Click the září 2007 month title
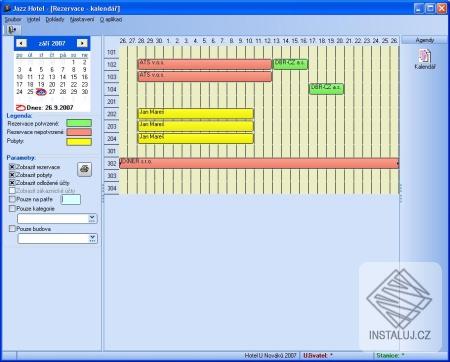The width and height of the screenshot is (450, 362). pos(52,43)
